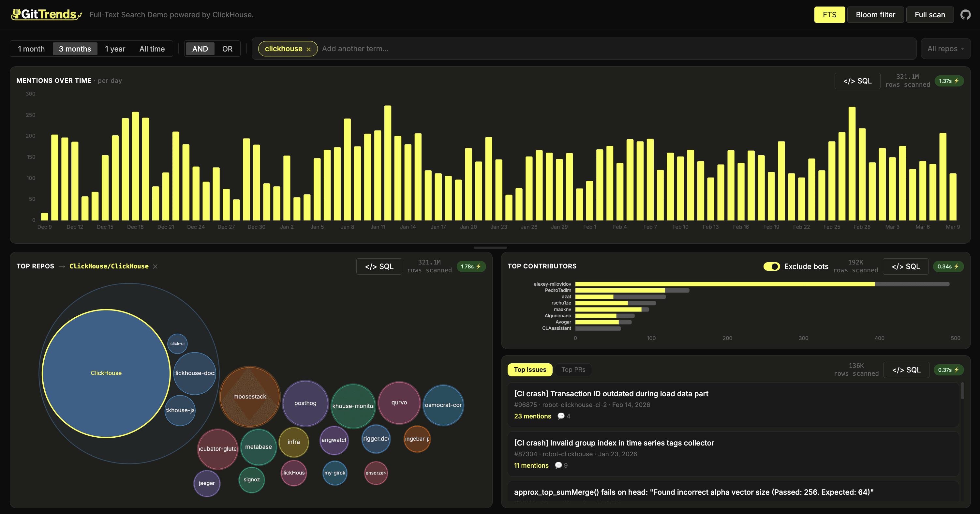Choose the Full scan search mode
Screen dimensions: 980x514
[929, 15]
